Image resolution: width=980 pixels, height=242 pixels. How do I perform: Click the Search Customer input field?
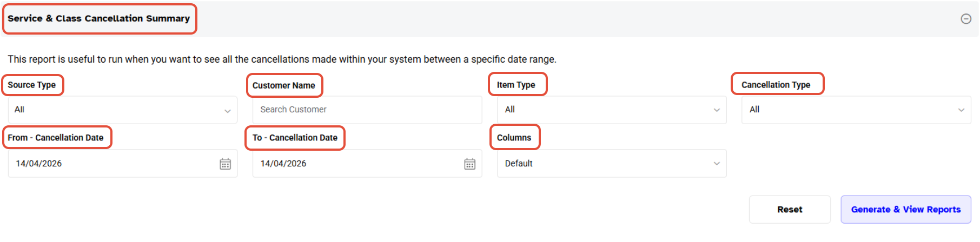click(x=367, y=110)
